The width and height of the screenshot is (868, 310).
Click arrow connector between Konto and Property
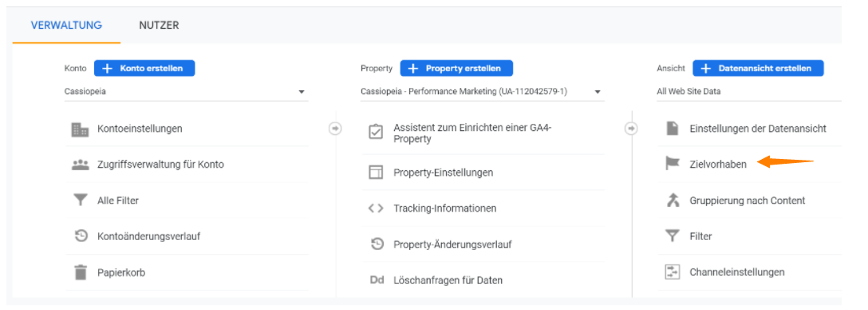[335, 129]
